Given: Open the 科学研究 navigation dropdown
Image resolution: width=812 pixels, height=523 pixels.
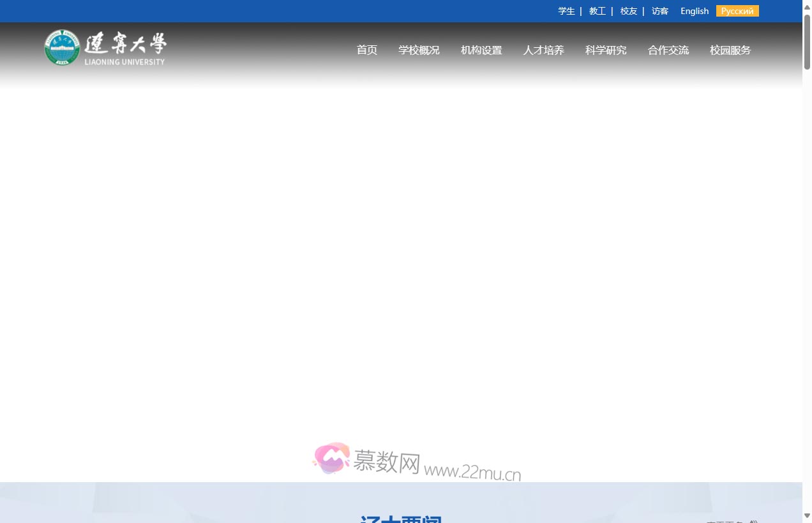Looking at the screenshot, I should pos(605,50).
